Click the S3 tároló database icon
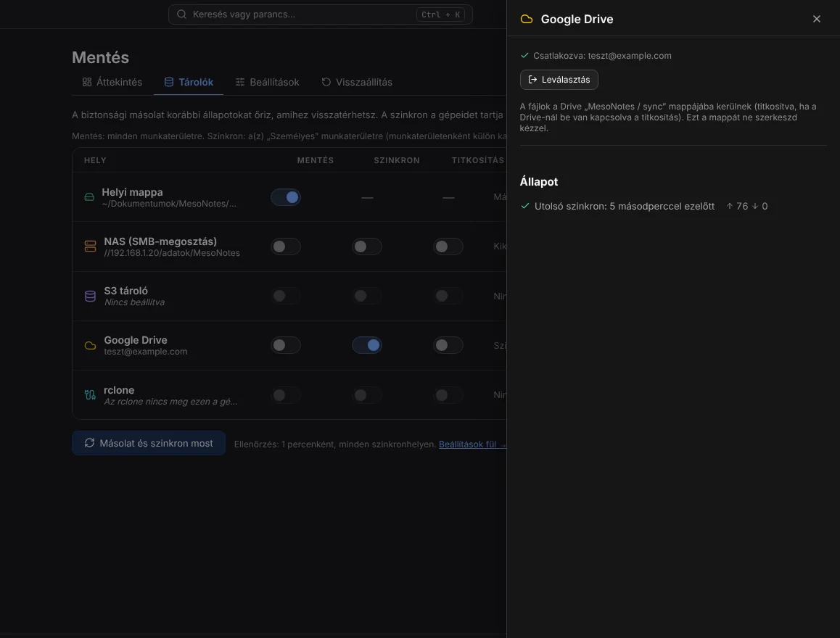Image resolution: width=840 pixels, height=638 pixels. click(x=90, y=296)
